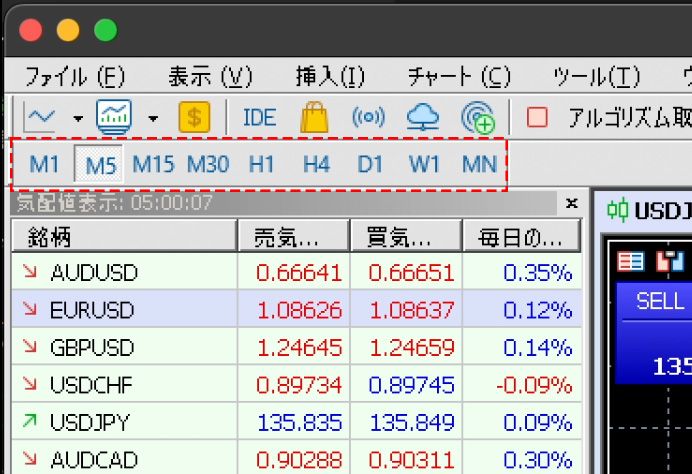Screen dimensions: 692x474
Task: Close the market watch panel
Action: [x=571, y=203]
